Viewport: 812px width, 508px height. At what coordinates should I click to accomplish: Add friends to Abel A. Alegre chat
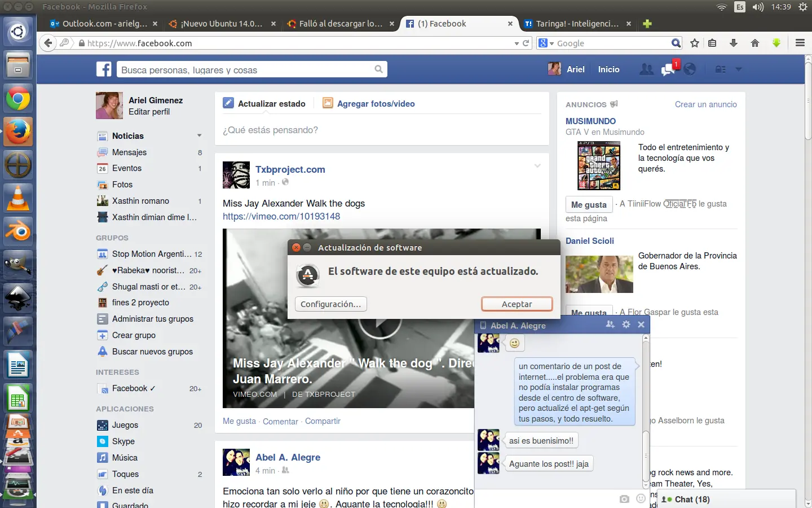(x=610, y=325)
